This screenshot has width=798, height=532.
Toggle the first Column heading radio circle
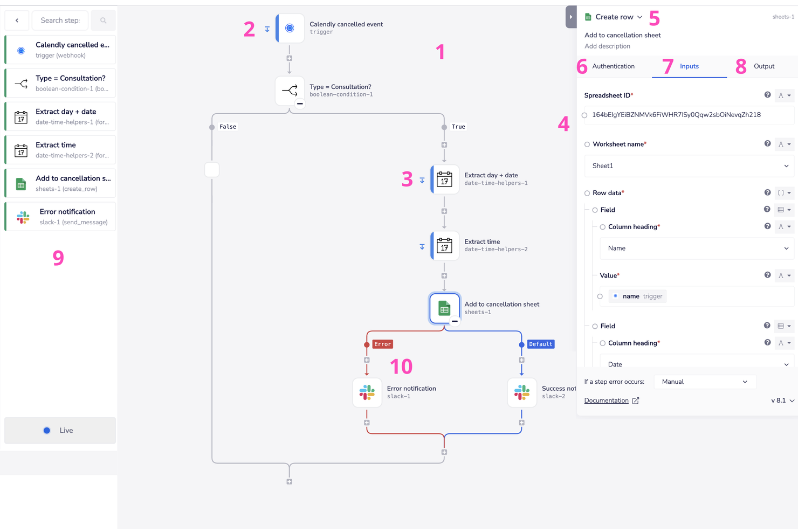pos(603,227)
